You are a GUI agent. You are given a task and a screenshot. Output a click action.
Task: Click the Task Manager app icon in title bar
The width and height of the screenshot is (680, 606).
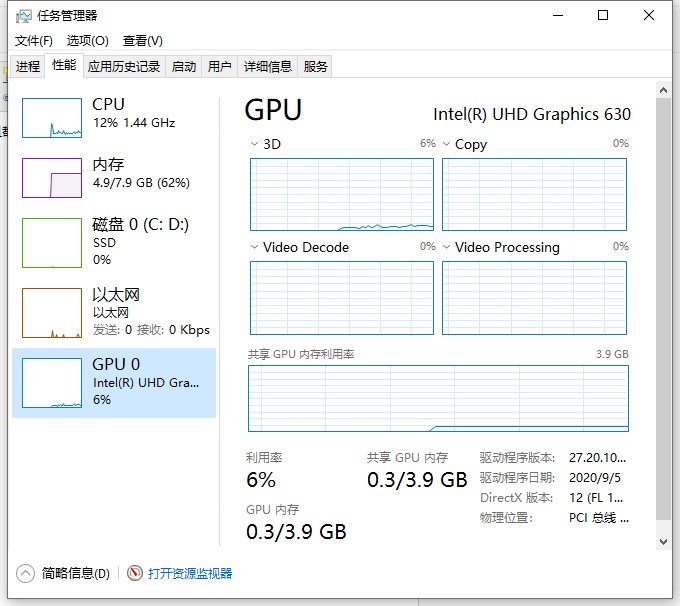click(22, 16)
